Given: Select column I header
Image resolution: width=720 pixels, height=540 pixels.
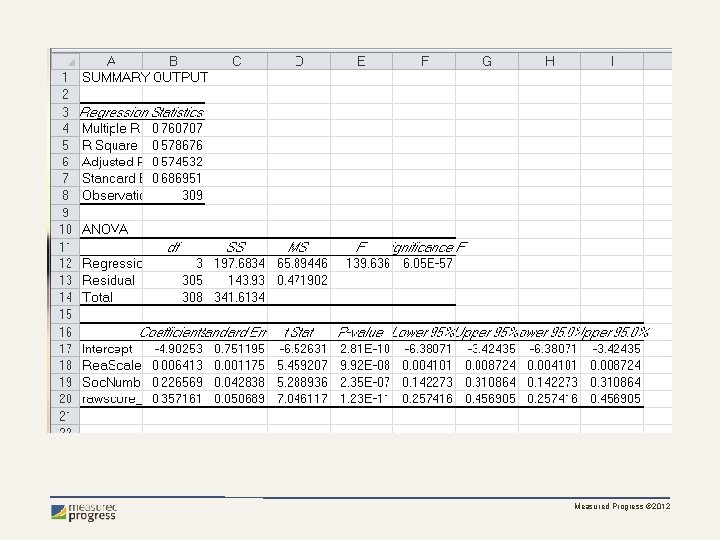Looking at the screenshot, I should point(612,61).
